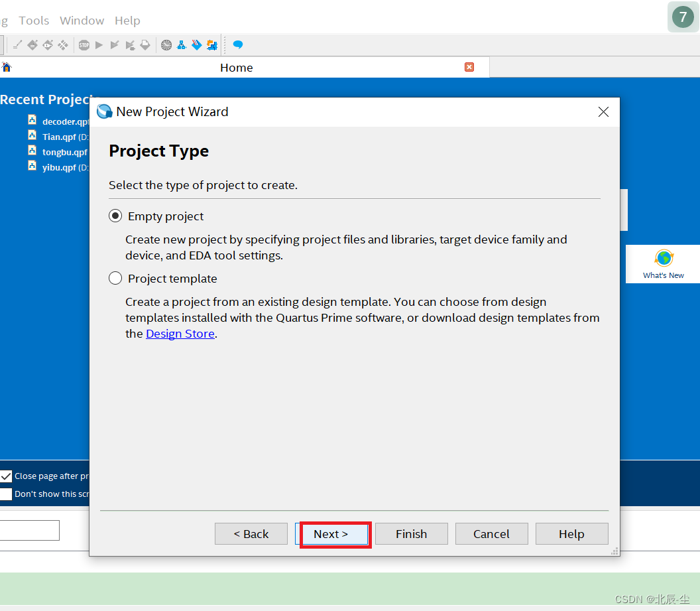Toggle the Don't show this screen checkbox
The image size is (700, 611).
pyautogui.click(x=6, y=494)
